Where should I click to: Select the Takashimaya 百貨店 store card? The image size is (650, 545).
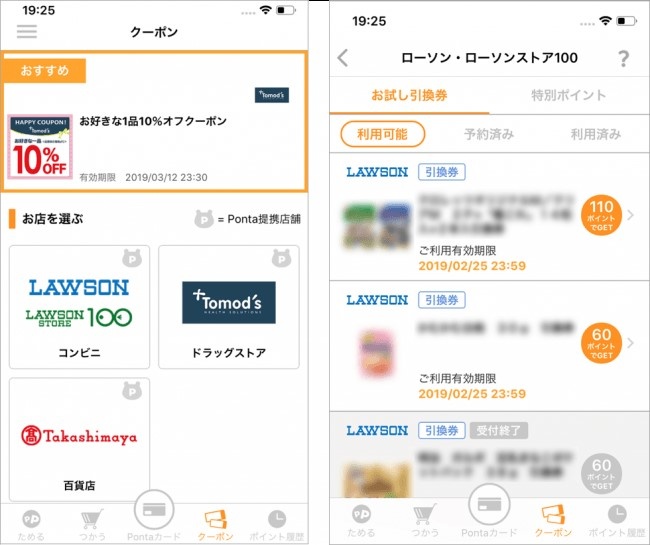pos(79,439)
